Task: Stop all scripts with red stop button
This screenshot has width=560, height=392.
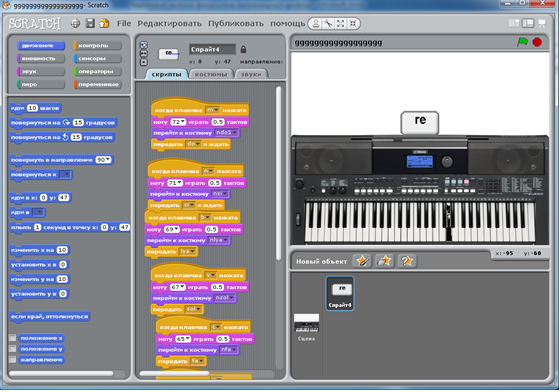Action: [537, 42]
